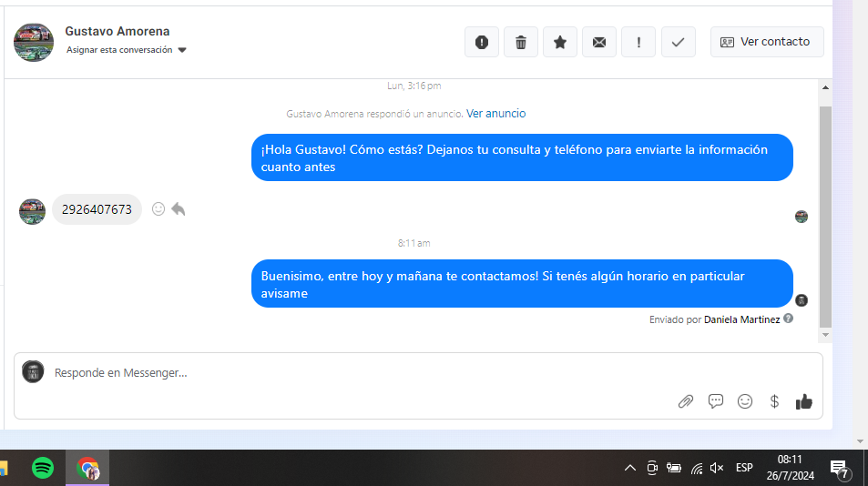Attach a file with paperclip icon
The image size is (868, 486).
(686, 401)
